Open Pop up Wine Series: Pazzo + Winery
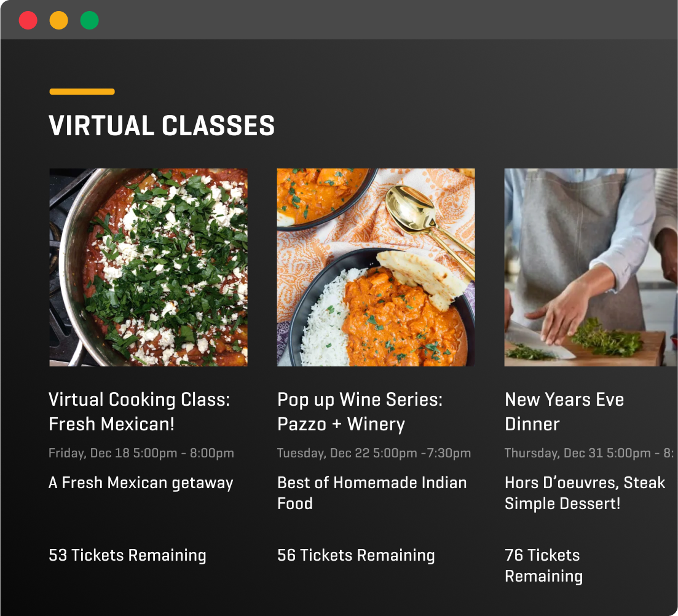The width and height of the screenshot is (678, 616). pos(360,412)
